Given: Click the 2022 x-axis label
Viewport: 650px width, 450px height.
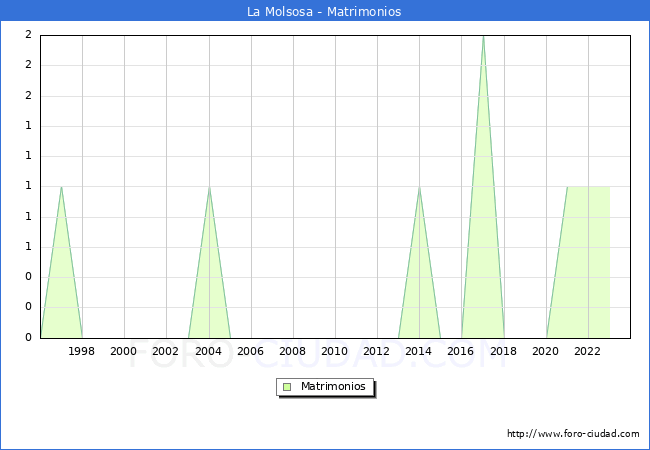Looking at the screenshot, I should coord(587,351).
